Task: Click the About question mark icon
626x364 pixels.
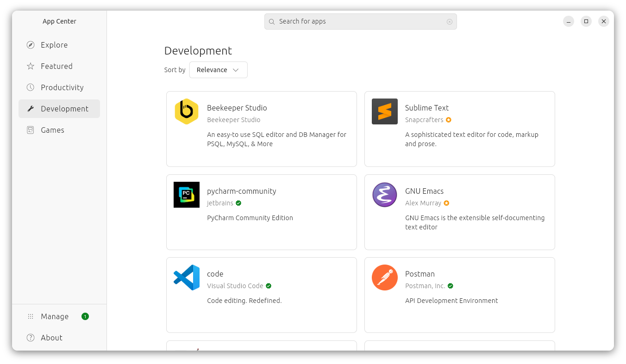Action: [31, 338]
